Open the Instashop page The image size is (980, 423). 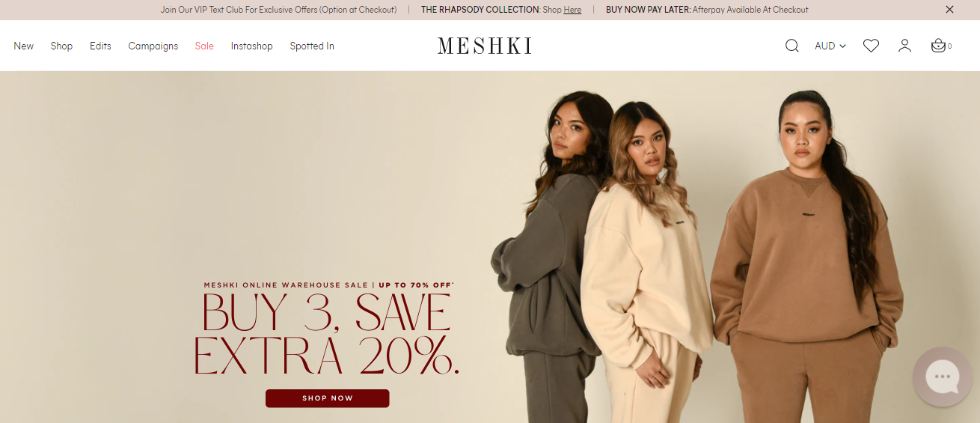(x=251, y=46)
